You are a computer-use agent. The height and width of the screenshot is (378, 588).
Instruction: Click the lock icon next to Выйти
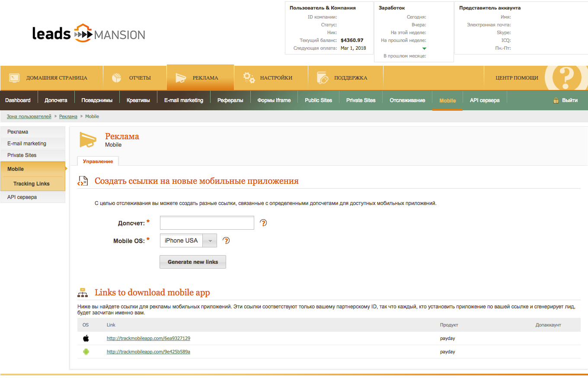coord(556,100)
